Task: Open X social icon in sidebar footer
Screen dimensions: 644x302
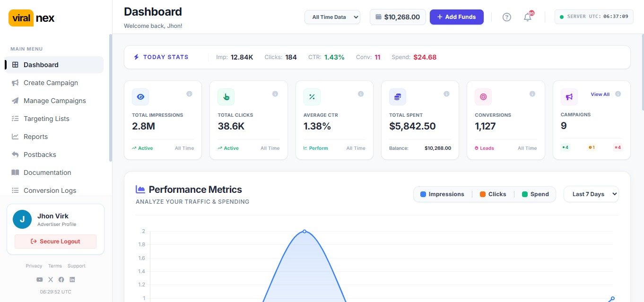Action: click(x=51, y=280)
